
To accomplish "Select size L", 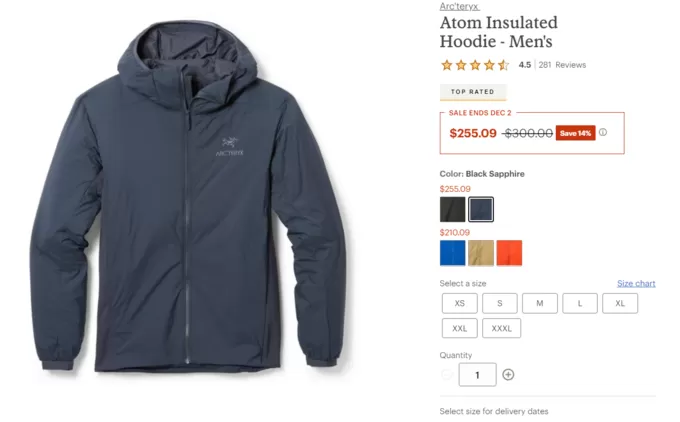I will tap(580, 303).
